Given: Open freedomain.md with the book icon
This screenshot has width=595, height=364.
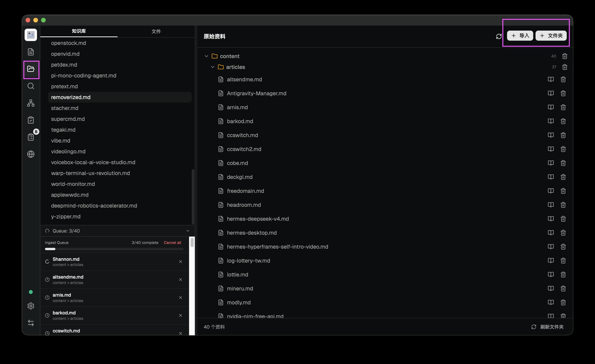Looking at the screenshot, I should click(x=551, y=191).
